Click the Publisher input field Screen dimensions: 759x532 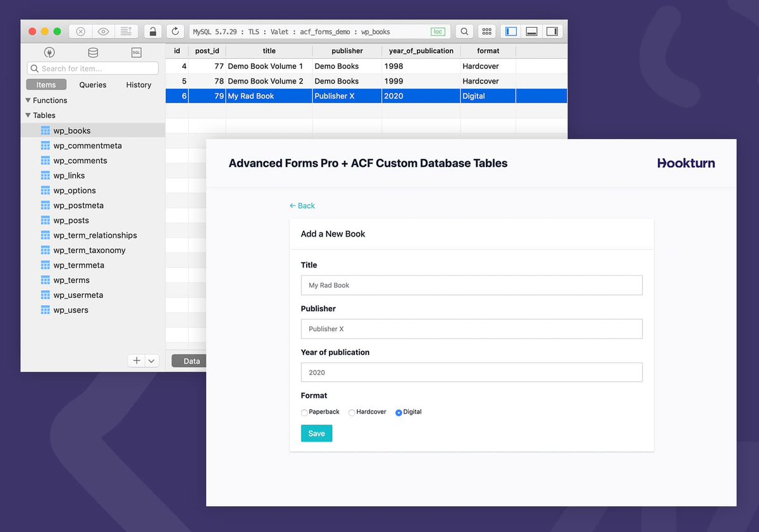click(x=472, y=329)
